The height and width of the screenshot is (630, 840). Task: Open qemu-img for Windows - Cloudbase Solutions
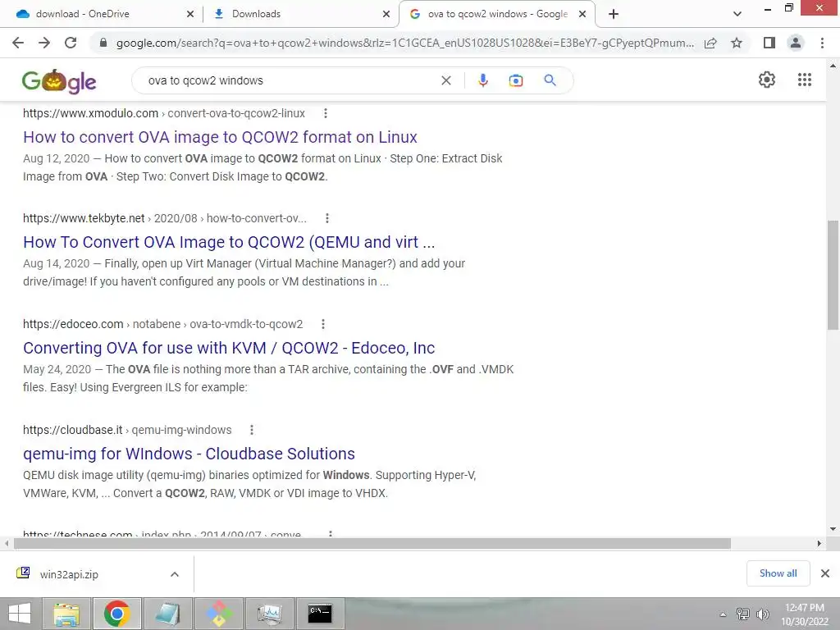point(189,454)
